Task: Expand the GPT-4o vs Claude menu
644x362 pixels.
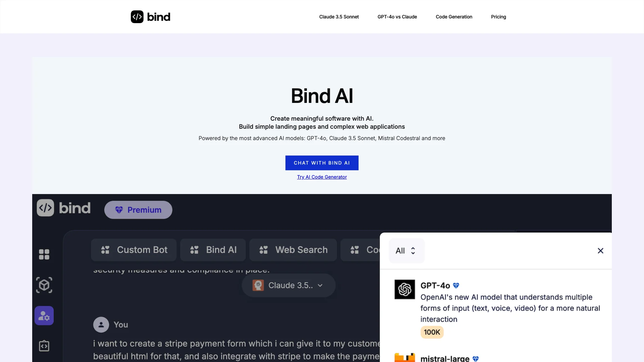Action: pos(397,16)
